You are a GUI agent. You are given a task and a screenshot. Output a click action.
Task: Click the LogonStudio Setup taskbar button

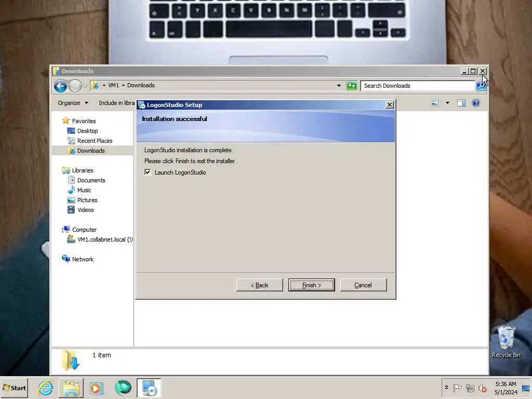[149, 388]
